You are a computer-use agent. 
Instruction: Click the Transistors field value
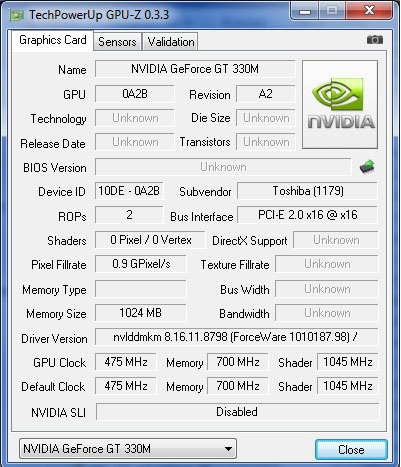coord(266,142)
